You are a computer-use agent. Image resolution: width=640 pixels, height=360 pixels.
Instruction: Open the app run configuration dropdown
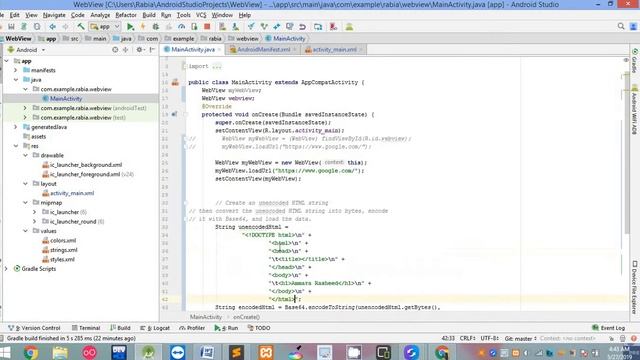tap(105, 27)
